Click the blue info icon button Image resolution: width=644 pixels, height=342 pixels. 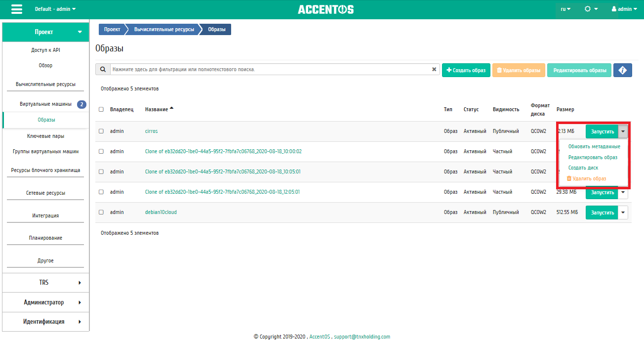(x=623, y=70)
